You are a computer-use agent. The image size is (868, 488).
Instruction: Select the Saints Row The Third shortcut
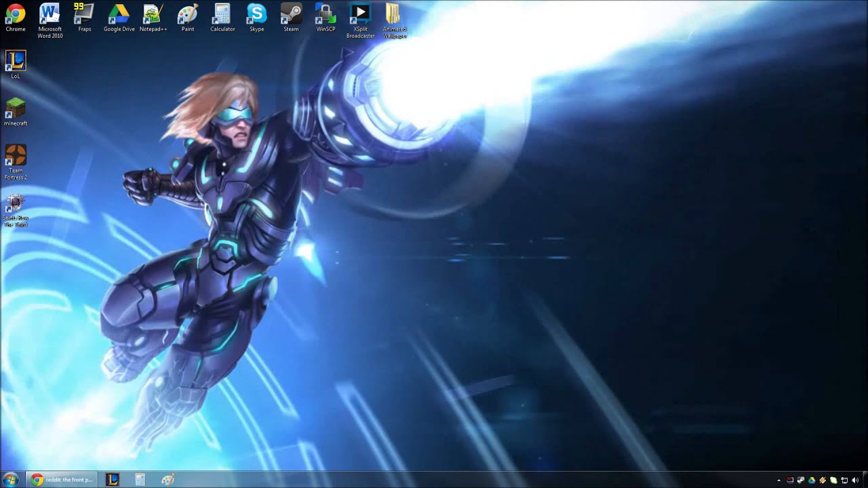[x=15, y=210]
